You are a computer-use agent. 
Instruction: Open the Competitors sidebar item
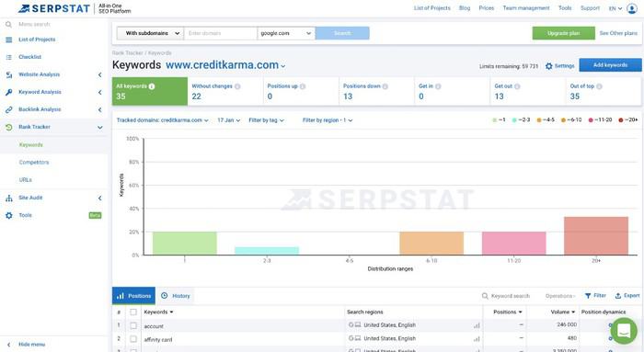point(34,163)
